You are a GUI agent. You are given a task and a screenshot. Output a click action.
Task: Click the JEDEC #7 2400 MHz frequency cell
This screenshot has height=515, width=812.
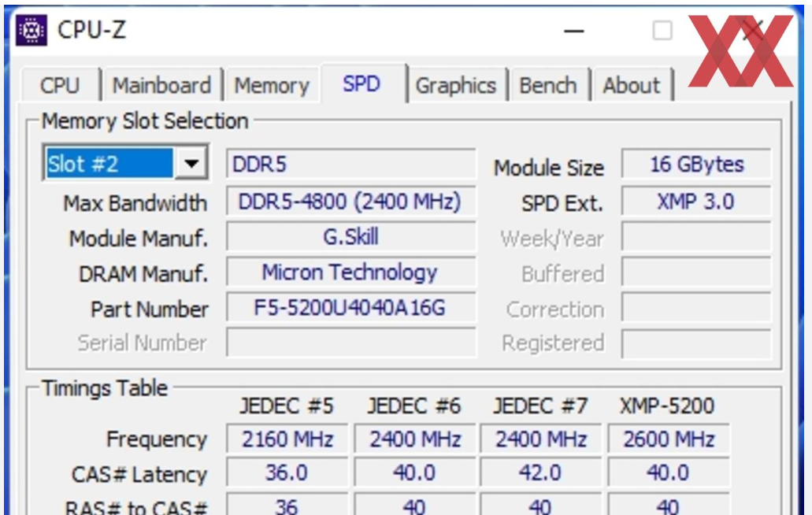point(540,439)
